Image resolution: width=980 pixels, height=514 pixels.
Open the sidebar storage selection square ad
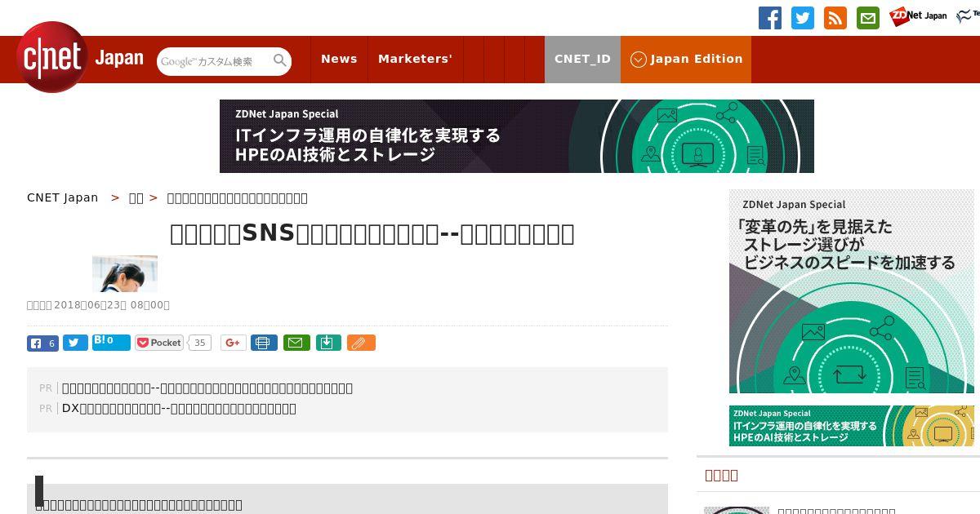click(x=852, y=291)
